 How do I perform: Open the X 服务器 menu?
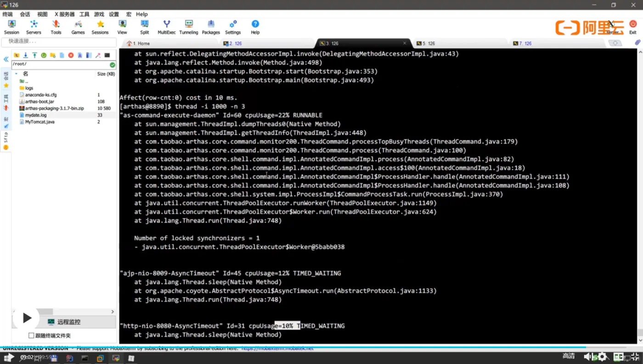tap(64, 14)
